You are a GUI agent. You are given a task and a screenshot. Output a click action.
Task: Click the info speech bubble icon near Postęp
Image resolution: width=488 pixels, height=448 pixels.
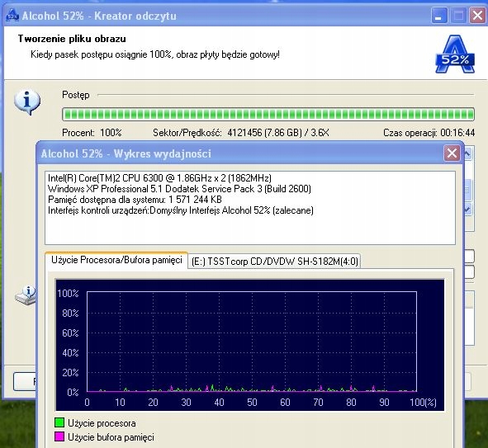click(27, 102)
